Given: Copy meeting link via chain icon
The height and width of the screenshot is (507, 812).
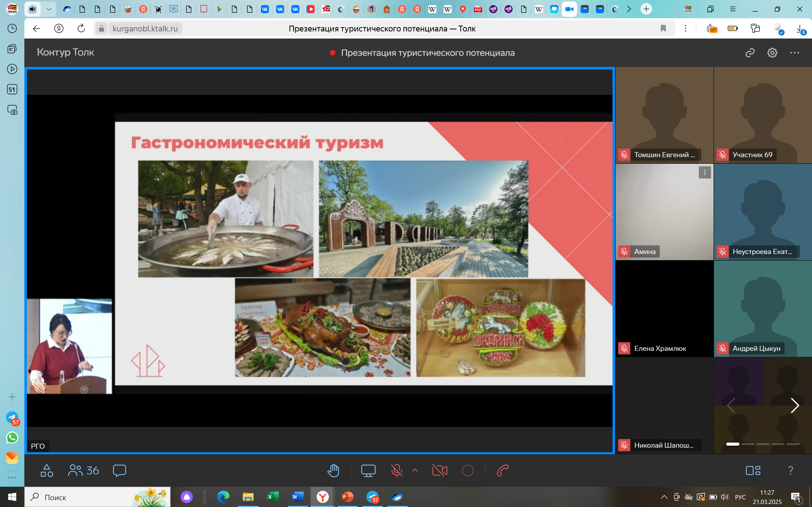Looking at the screenshot, I should pyautogui.click(x=750, y=53).
